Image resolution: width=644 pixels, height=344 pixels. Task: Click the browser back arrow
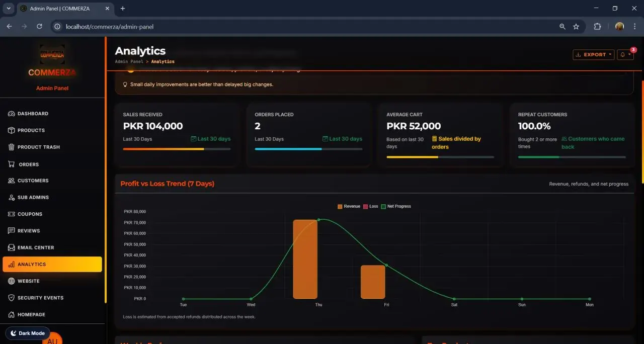(x=9, y=27)
